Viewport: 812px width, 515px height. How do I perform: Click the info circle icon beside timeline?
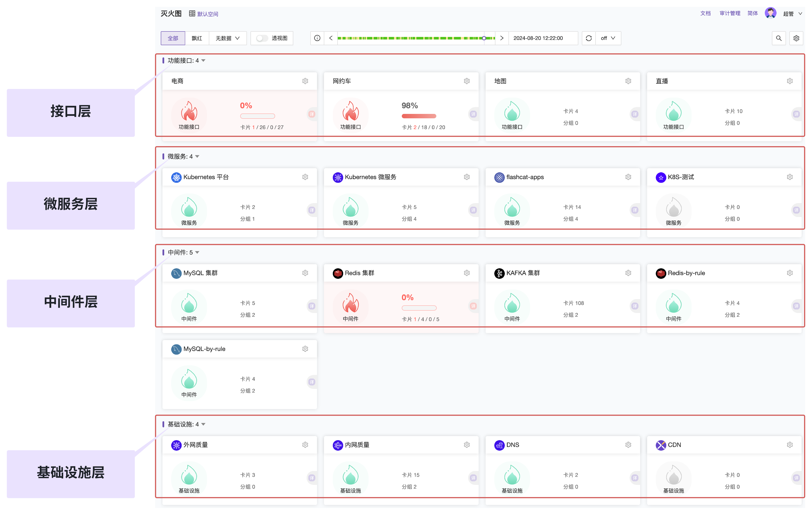click(317, 38)
